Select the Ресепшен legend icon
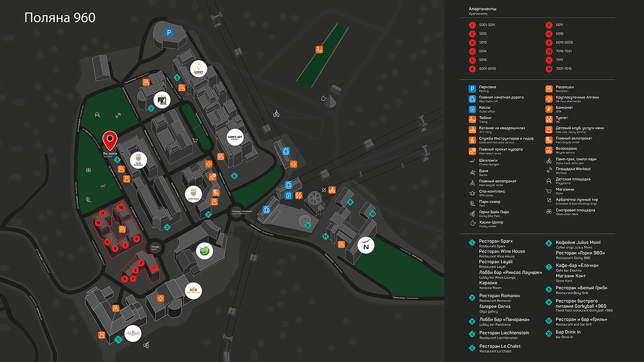This screenshot has width=644, height=362. [549, 89]
